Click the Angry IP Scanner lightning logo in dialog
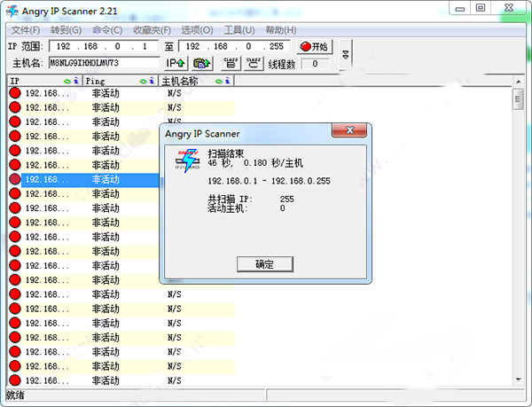Image resolution: width=532 pixels, height=407 pixels. 186,160
